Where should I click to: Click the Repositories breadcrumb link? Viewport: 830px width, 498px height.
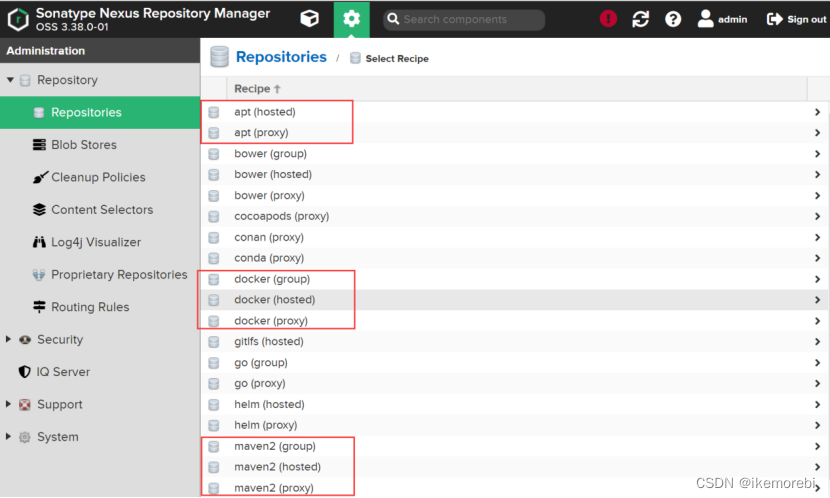281,57
